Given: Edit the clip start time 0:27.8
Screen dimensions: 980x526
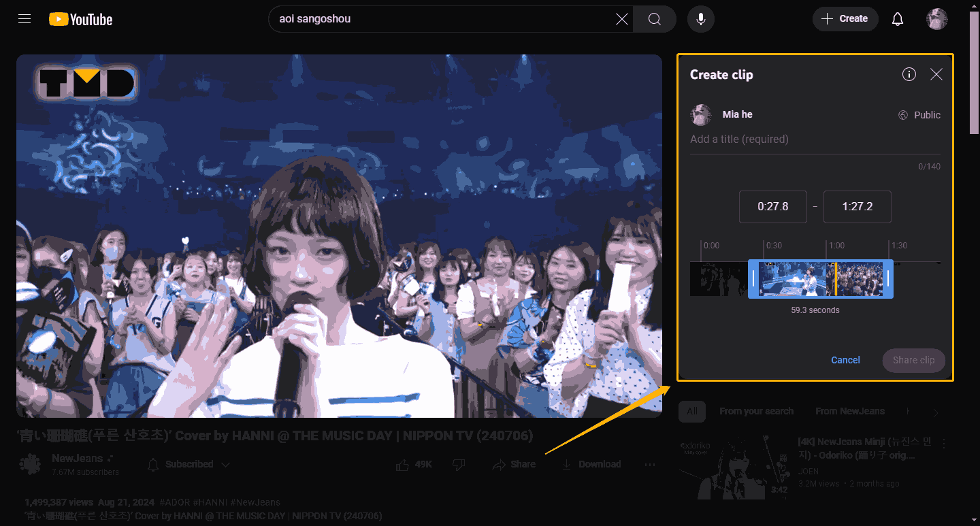Looking at the screenshot, I should 773,207.
